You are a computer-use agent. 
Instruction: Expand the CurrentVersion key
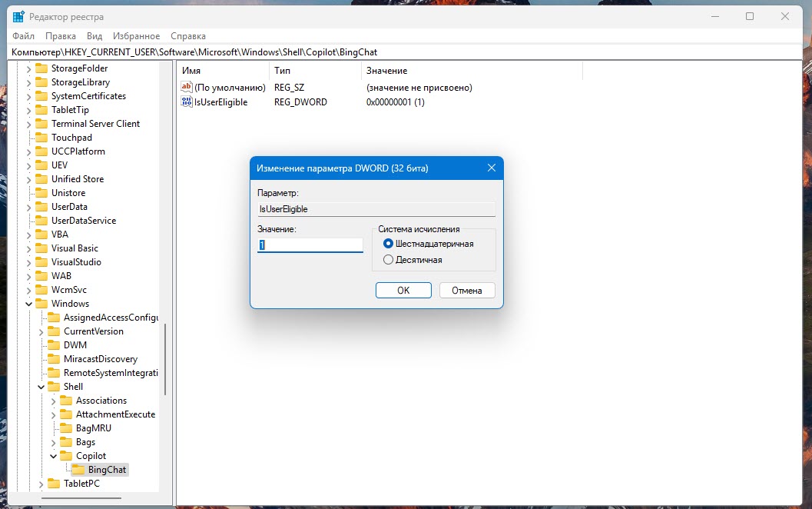coord(41,331)
